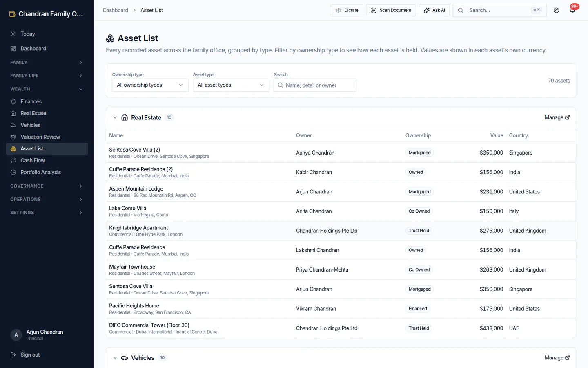Click the compass icon in top bar
588x368 pixels.
point(556,10)
